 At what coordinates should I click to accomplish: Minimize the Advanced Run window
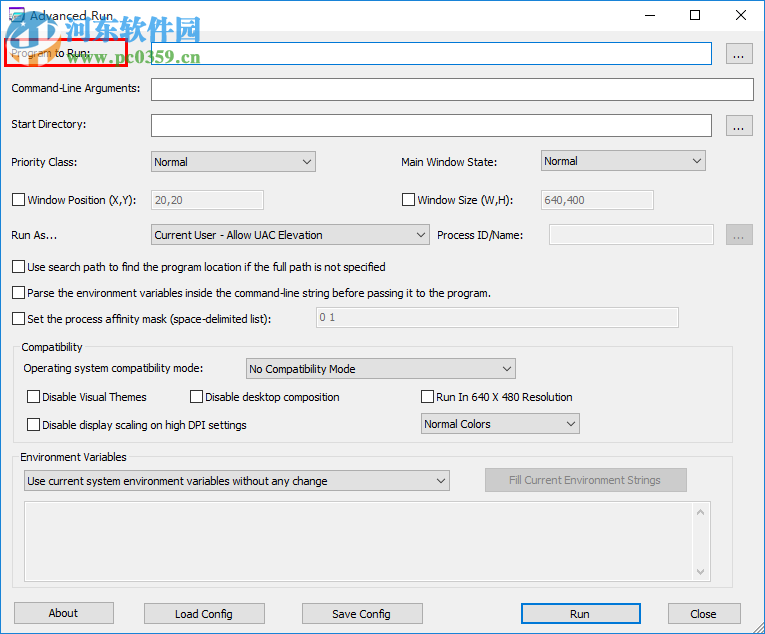650,15
